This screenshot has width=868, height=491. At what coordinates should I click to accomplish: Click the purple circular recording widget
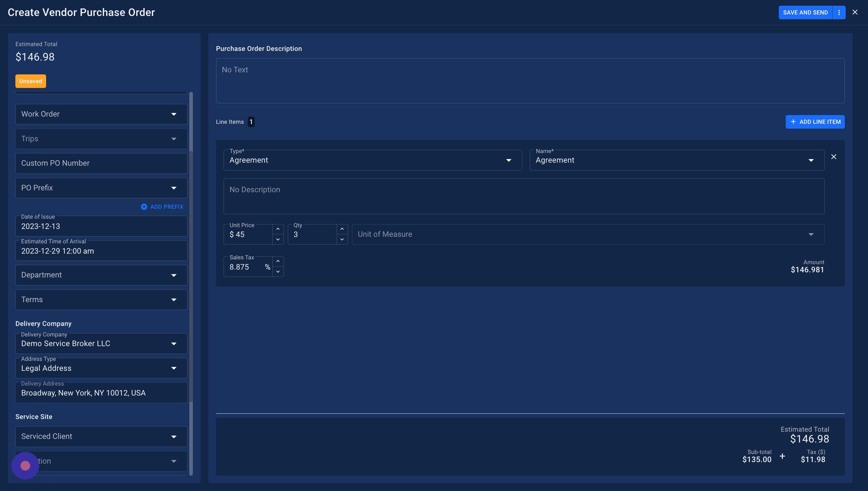(25, 466)
